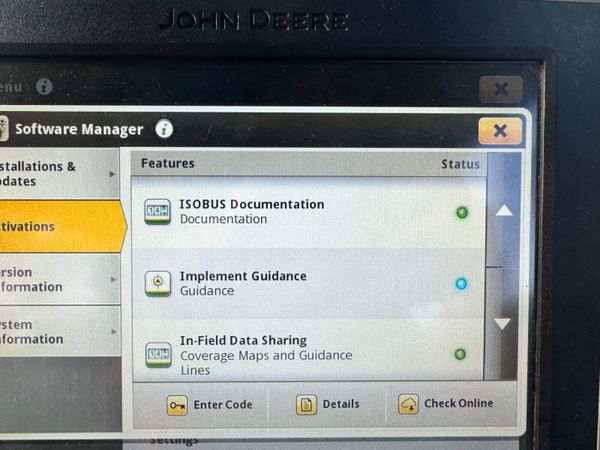This screenshot has height=450, width=600.
Task: Select green status dot for ISOBUS Documentation
Action: click(462, 212)
